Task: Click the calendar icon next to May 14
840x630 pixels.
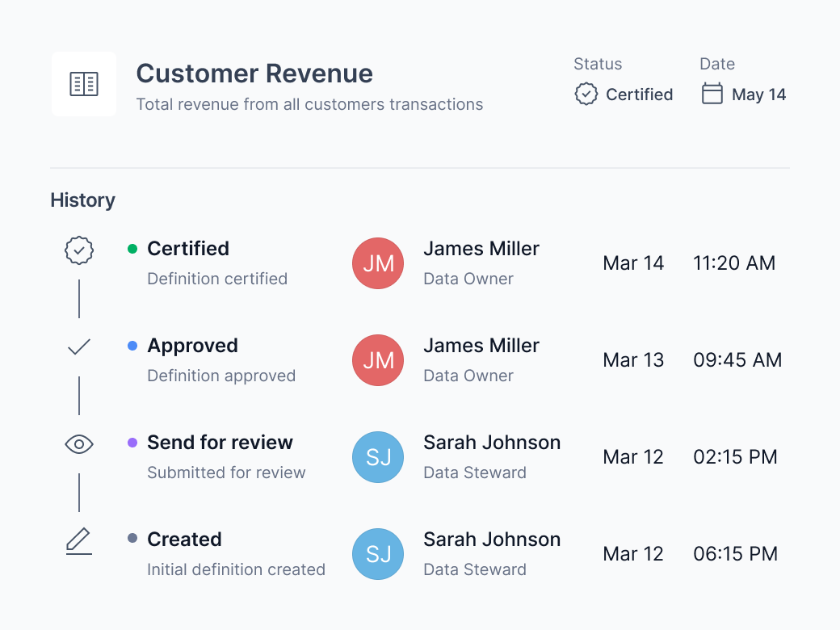Action: [x=712, y=93]
